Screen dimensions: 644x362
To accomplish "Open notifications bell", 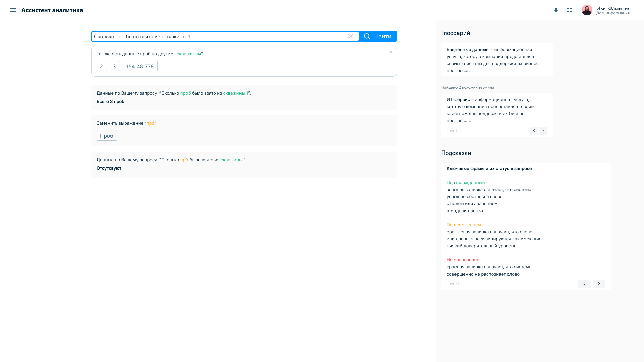I will pos(556,10).
